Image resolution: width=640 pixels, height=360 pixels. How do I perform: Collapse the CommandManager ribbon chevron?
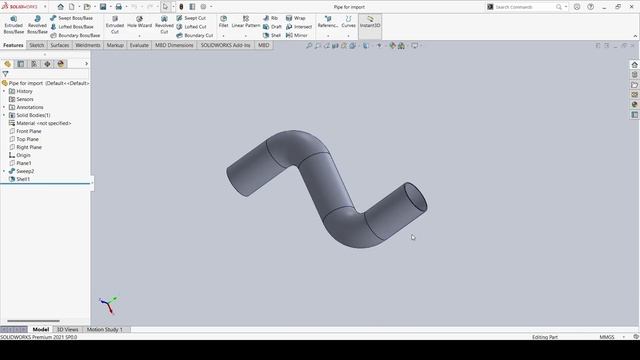(x=635, y=36)
